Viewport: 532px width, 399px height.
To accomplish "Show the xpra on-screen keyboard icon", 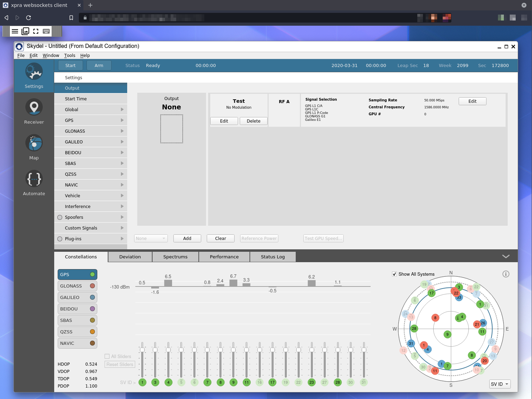I will 46,31.
